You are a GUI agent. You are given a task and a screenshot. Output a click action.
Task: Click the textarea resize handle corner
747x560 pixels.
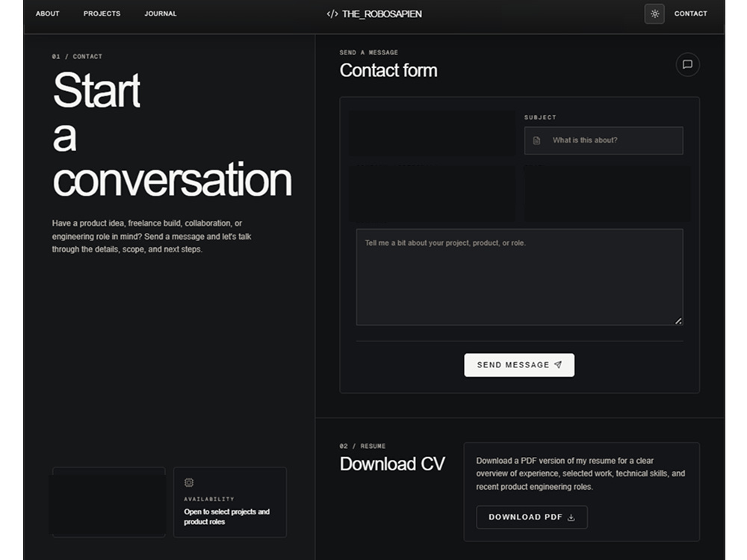pos(678,321)
